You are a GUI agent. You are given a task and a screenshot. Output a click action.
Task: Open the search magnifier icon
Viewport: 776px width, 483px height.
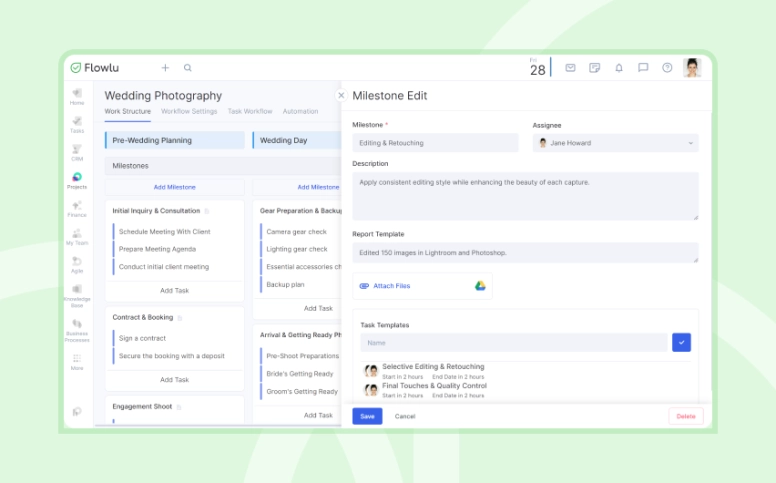tap(188, 68)
